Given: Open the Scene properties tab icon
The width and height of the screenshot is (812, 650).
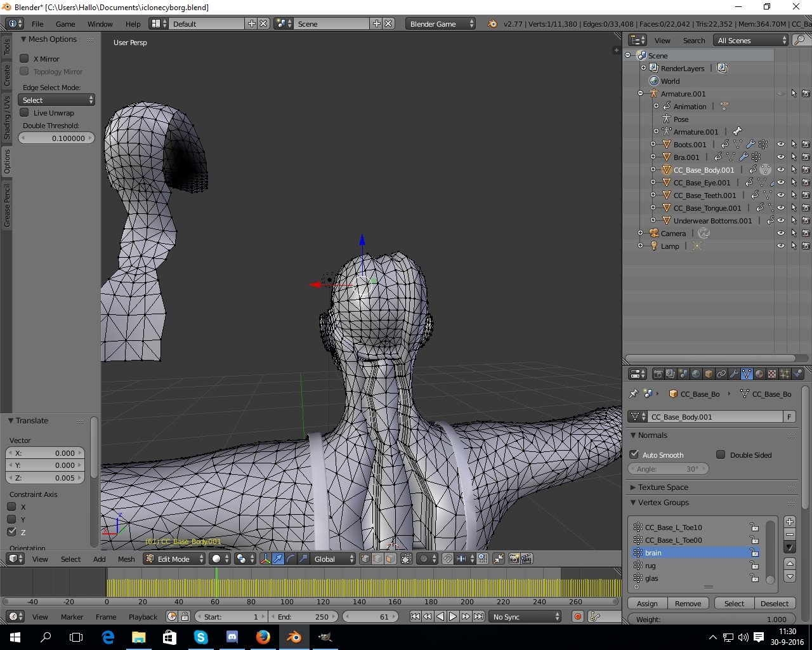Looking at the screenshot, I should point(683,374).
